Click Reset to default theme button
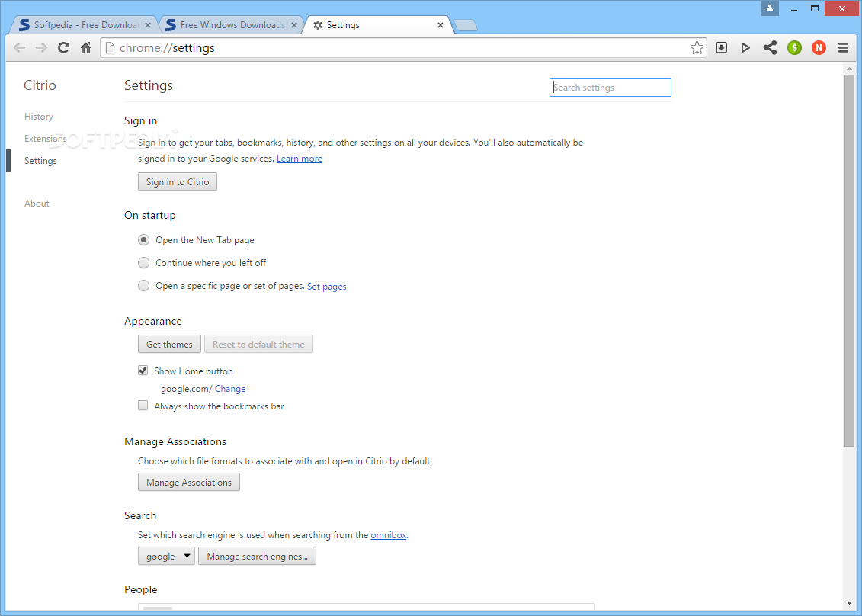Viewport: 862px width, 616px height. 258,345
